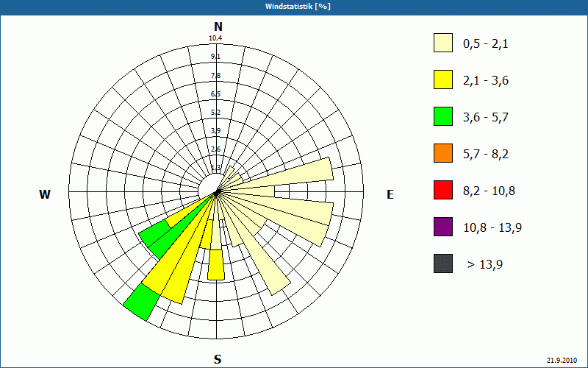
Task: Click the 7,8 axis value
Action: (215, 76)
